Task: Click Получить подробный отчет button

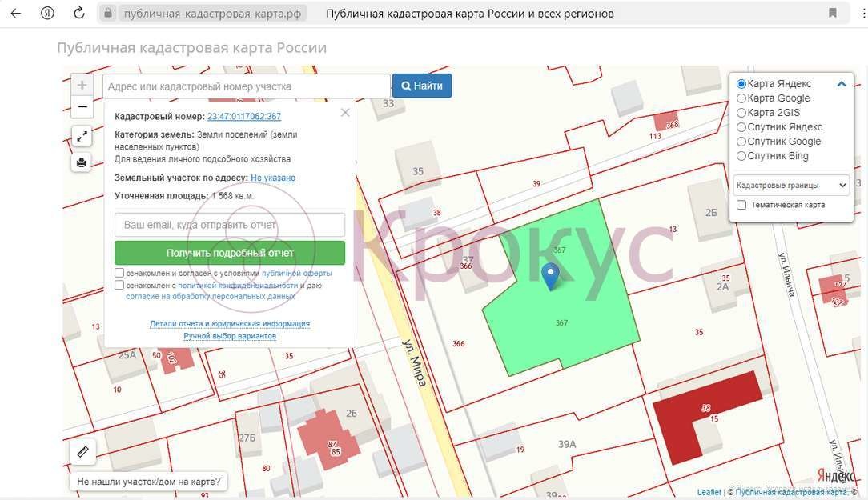Action: (x=230, y=253)
